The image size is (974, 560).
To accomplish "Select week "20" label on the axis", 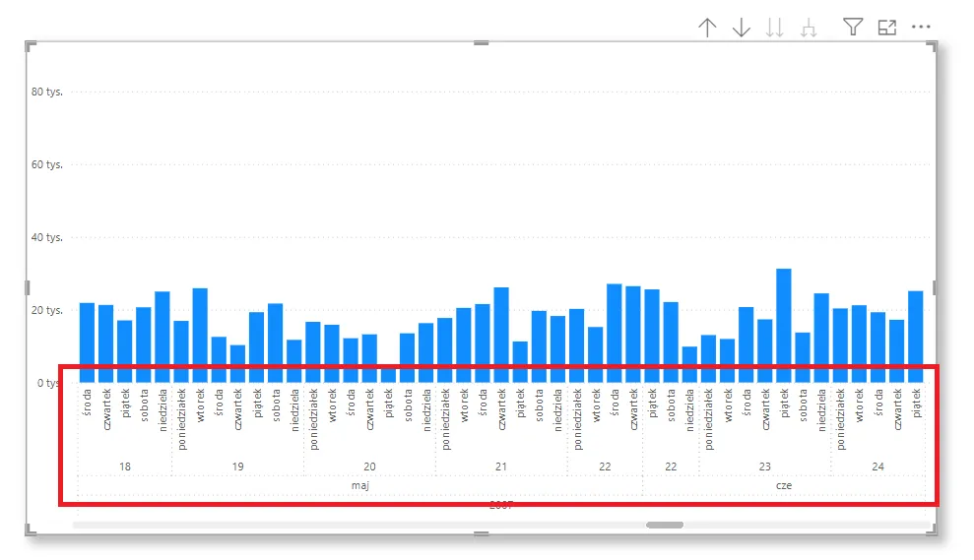I will pos(369,466).
